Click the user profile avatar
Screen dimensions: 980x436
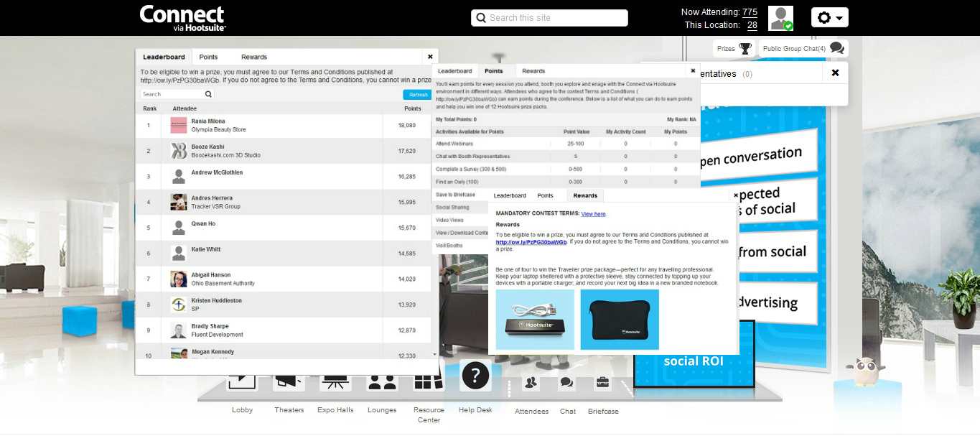coord(780,18)
